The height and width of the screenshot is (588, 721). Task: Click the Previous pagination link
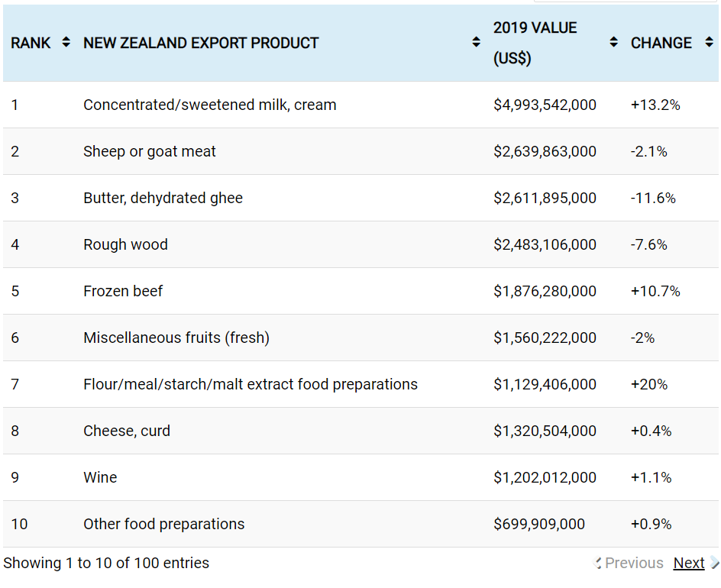634,563
